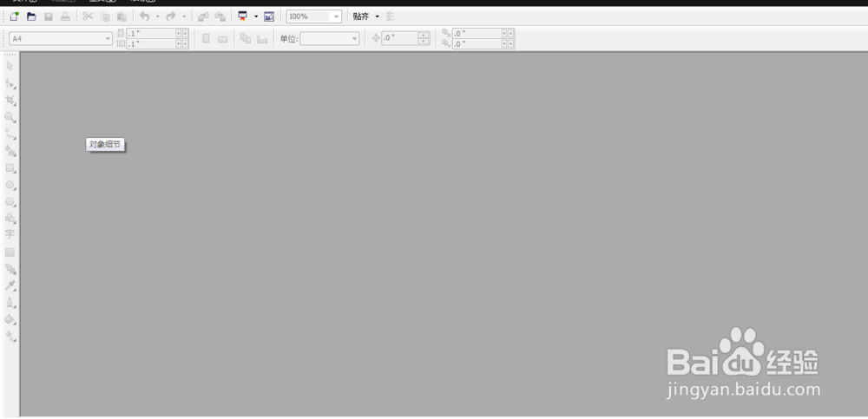The height and width of the screenshot is (419, 868).
Task: Increase page width with the up stepper
Action: pos(185,33)
